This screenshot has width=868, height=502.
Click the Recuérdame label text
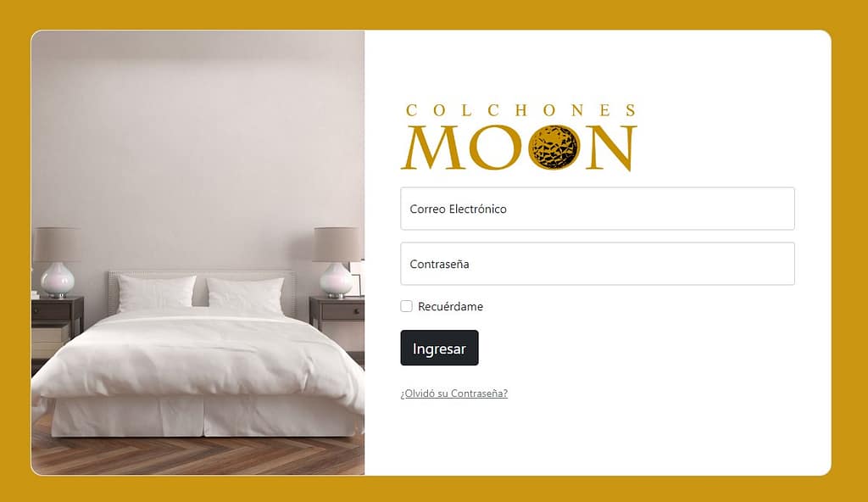point(450,306)
